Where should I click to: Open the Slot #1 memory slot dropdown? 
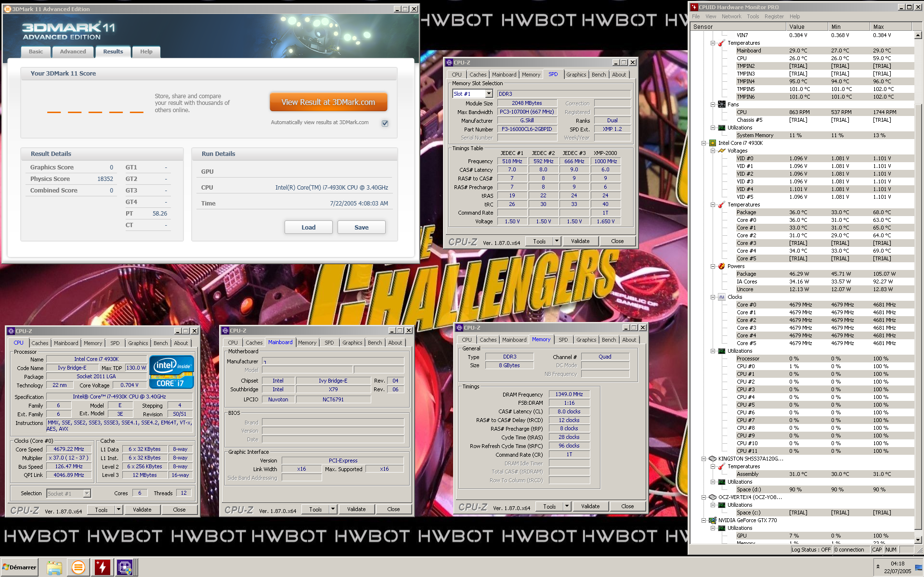pos(489,94)
